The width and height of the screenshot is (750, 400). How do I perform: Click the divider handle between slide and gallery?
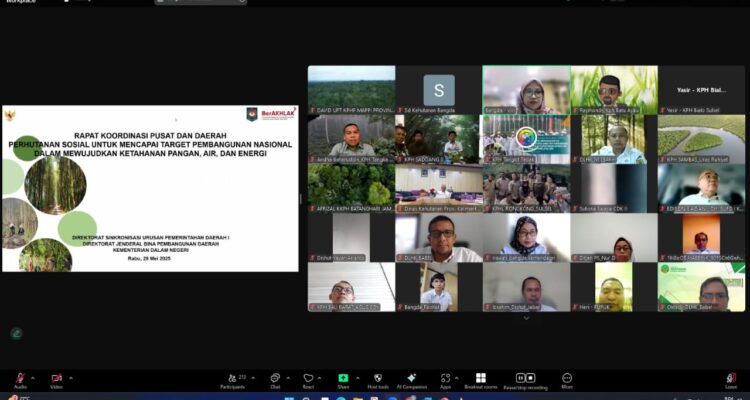(x=301, y=199)
